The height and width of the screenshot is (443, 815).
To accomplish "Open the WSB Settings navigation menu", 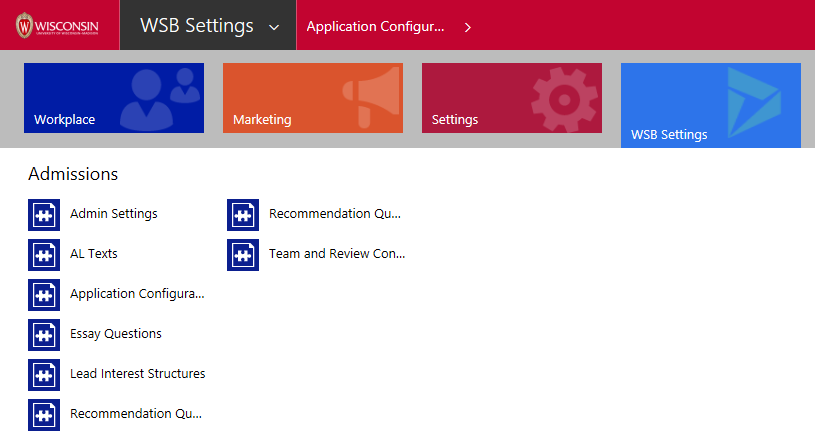I will click(x=197, y=26).
